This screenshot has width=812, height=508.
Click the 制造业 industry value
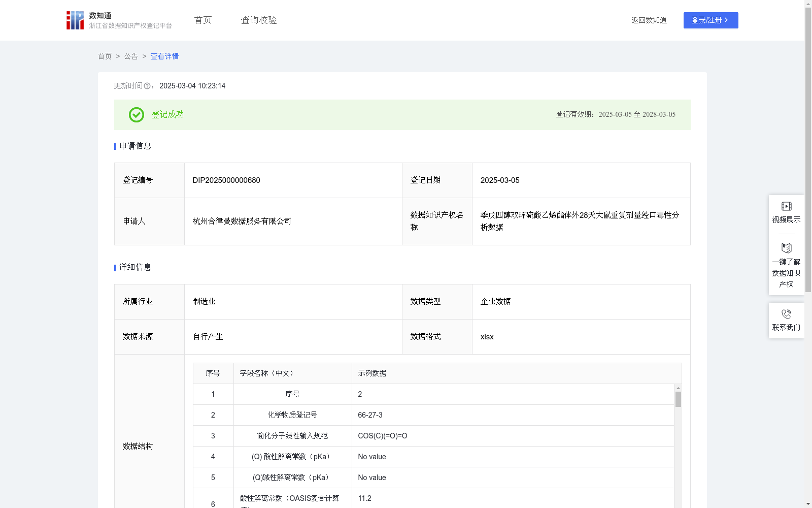tap(204, 302)
